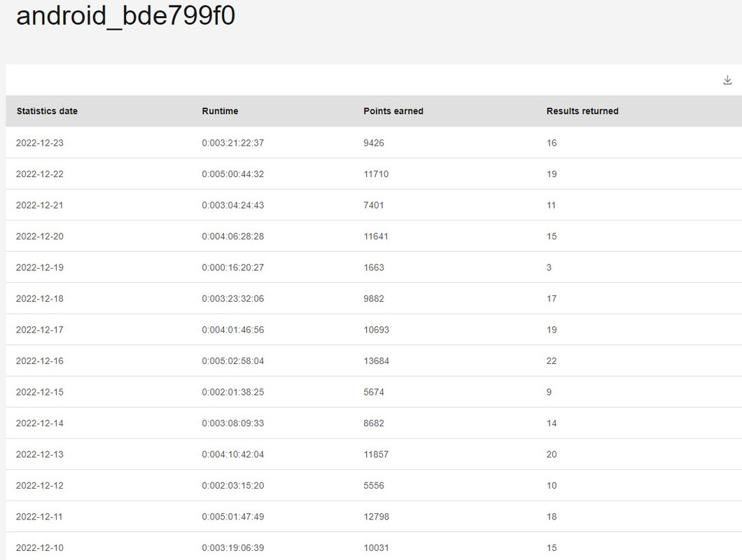Screen dimensions: 742x560
Task: Select the date 2022-12-18
Action: 40,299
